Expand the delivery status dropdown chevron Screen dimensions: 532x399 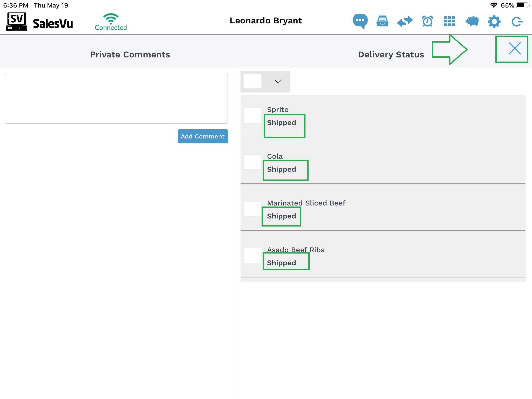278,82
